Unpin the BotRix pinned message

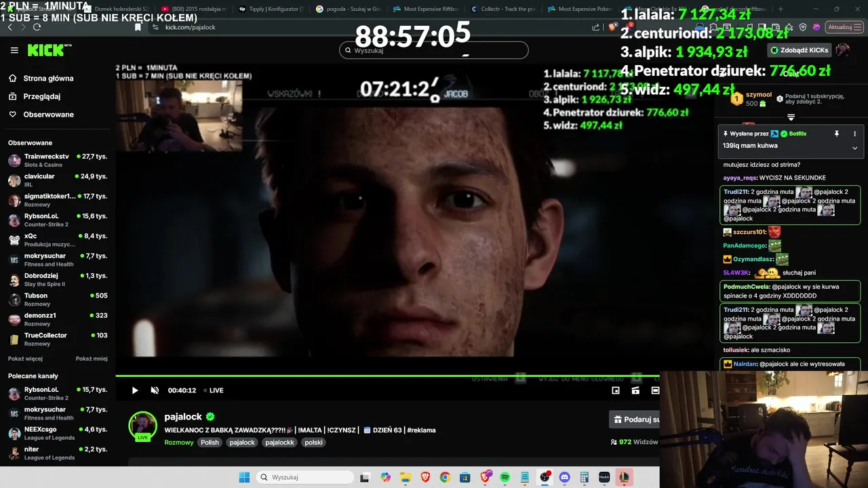point(837,134)
